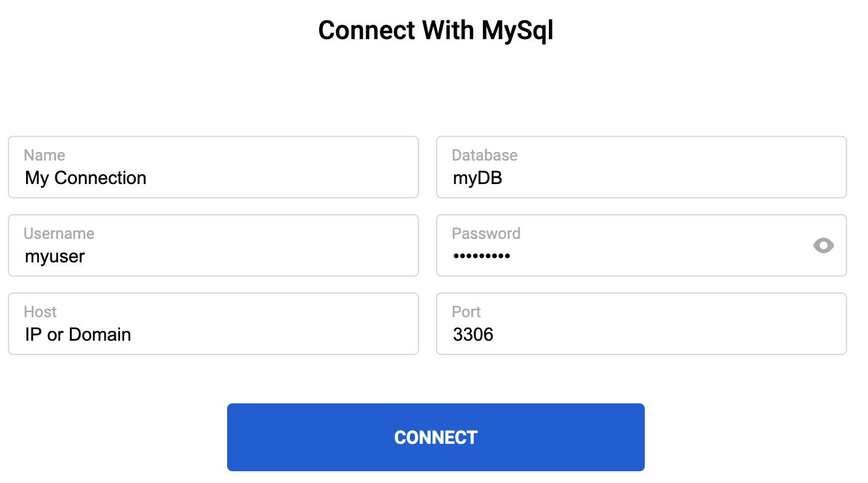Click the 'myDB' text value
This screenshot has width=868, height=483.
coord(478,178)
